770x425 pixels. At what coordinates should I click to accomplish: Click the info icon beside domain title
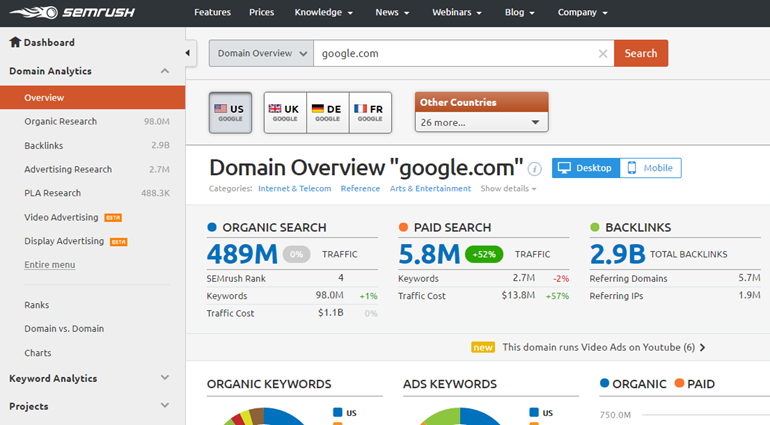[x=535, y=169]
